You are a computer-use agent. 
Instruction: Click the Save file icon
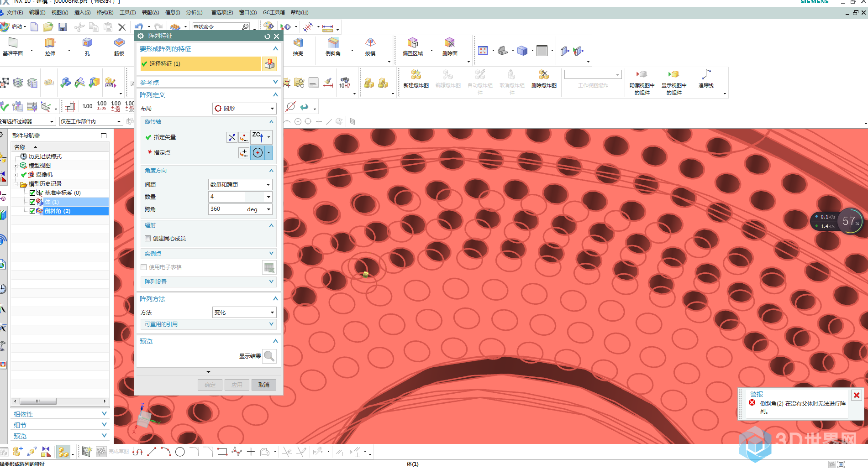click(63, 27)
